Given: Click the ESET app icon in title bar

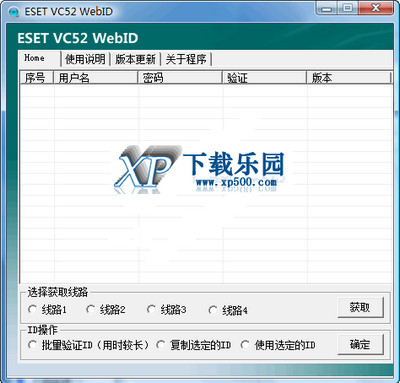Looking at the screenshot, I should click(14, 12).
